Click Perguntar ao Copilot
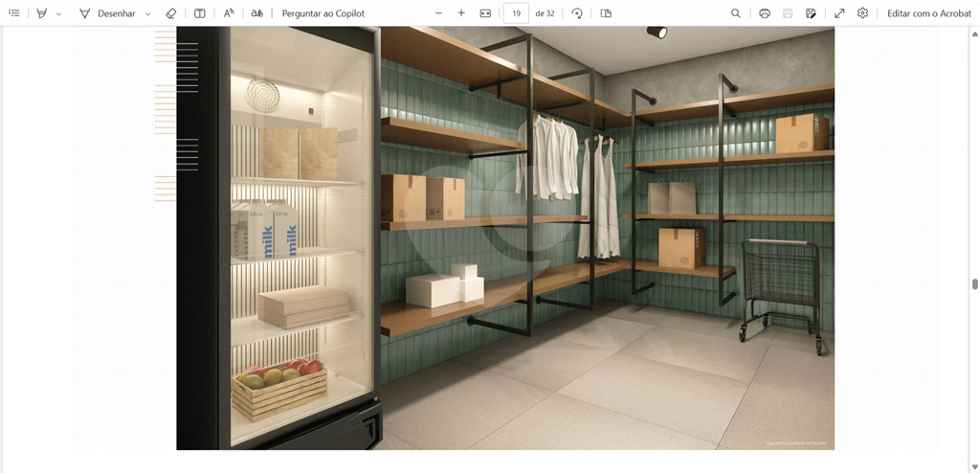Image resolution: width=980 pixels, height=473 pixels. [323, 13]
